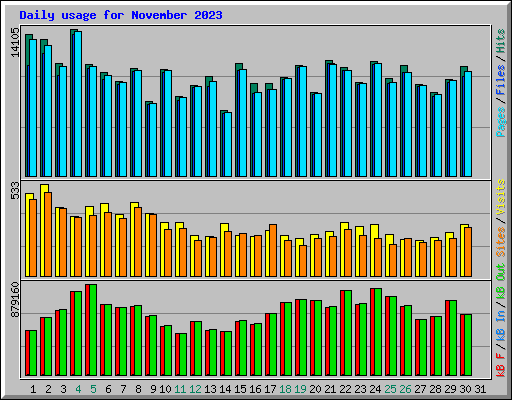Click day label 3 on the x-axis
This screenshot has height=400, width=512.
point(63,389)
